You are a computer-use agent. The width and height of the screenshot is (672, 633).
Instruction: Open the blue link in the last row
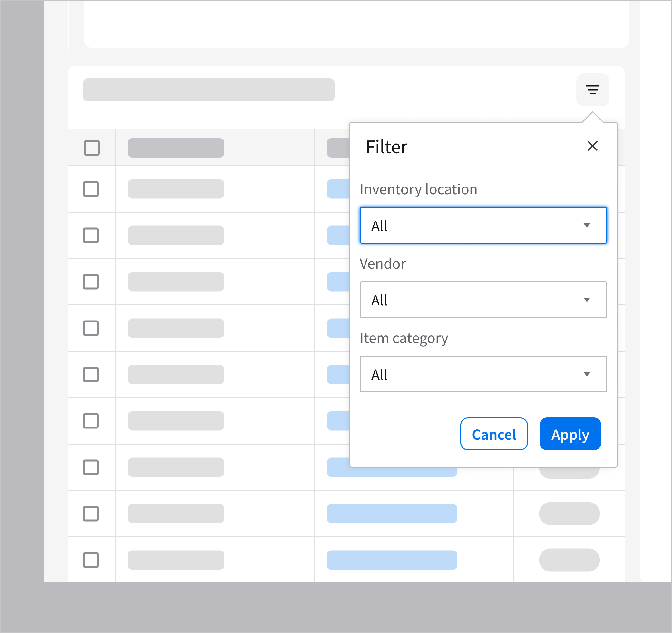(x=392, y=560)
